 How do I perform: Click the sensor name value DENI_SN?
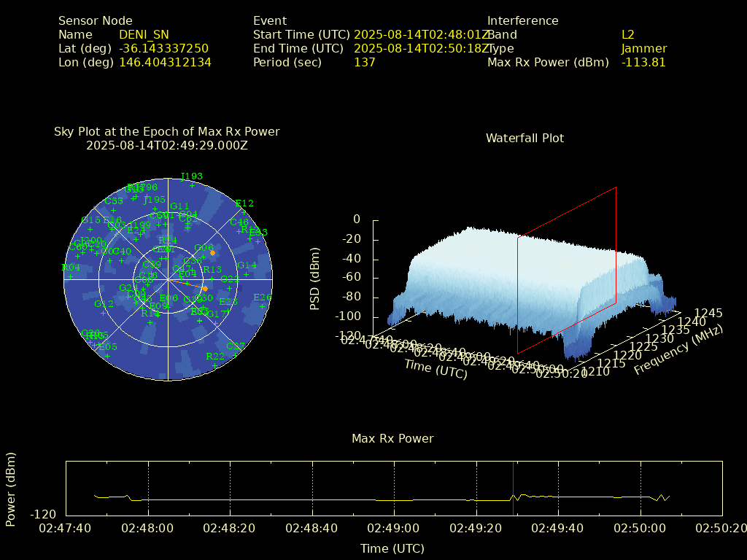coord(144,34)
